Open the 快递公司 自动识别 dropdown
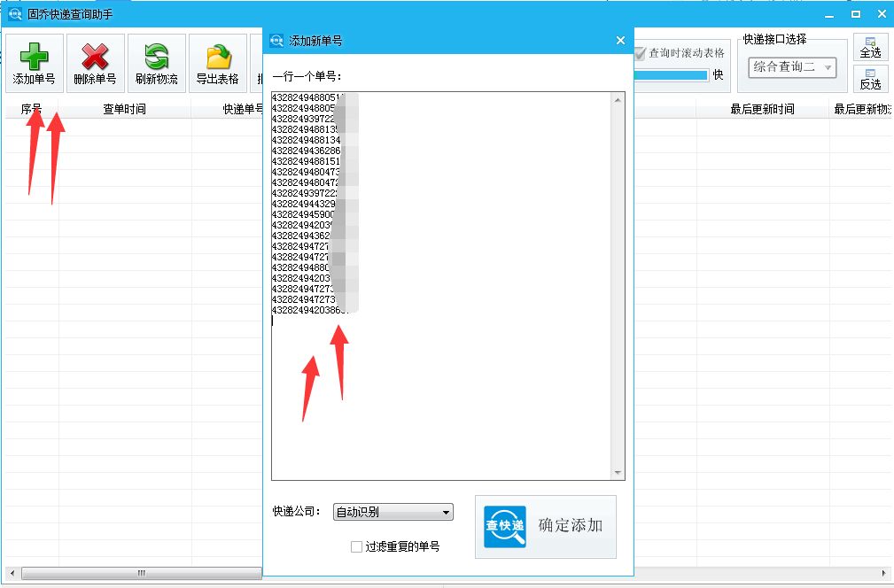Viewport: 894px width, 588px height. [x=393, y=512]
